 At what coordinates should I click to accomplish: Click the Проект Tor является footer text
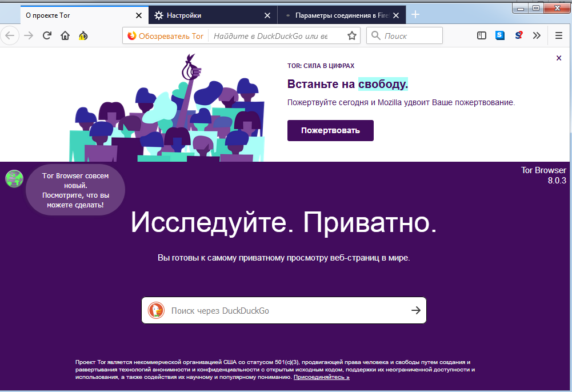pyautogui.click(x=275, y=369)
